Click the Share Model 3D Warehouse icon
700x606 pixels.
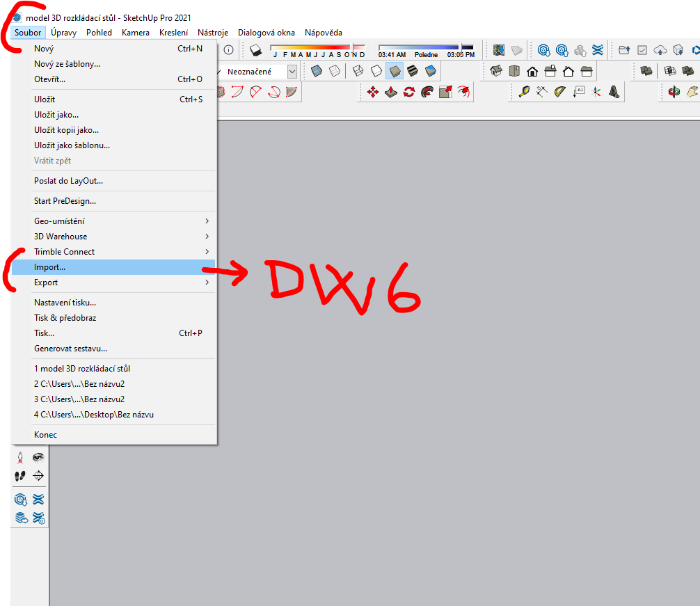(x=562, y=50)
